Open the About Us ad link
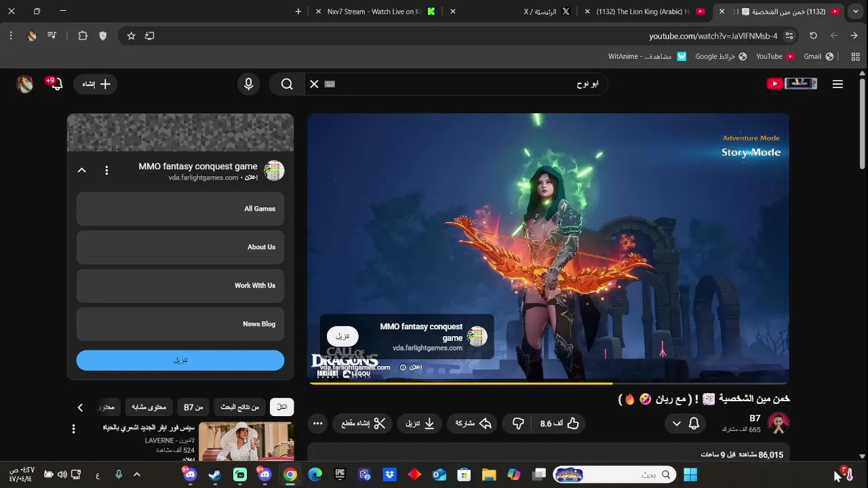This screenshot has height=488, width=868. point(180,247)
